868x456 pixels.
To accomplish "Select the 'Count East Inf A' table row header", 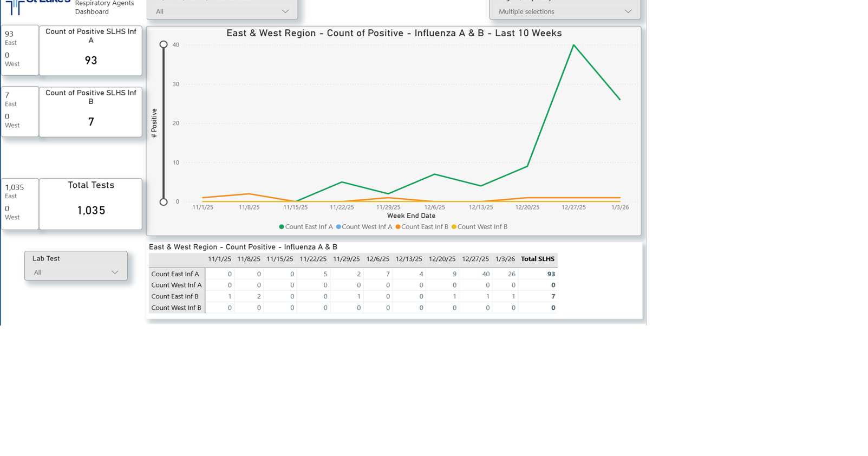I will [x=175, y=274].
